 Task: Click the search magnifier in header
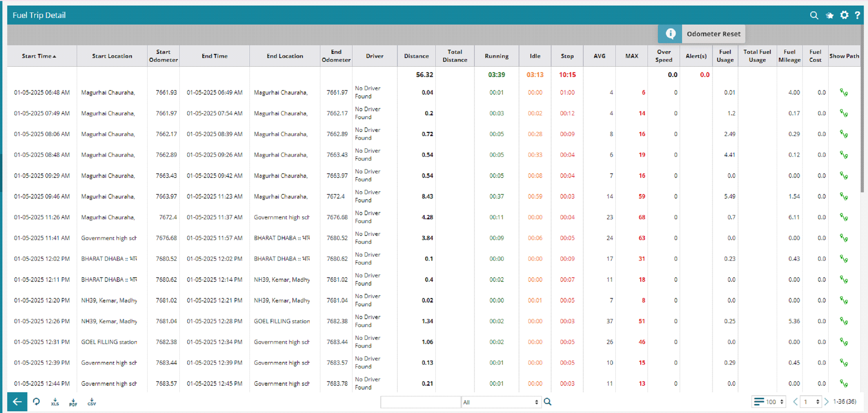point(814,15)
